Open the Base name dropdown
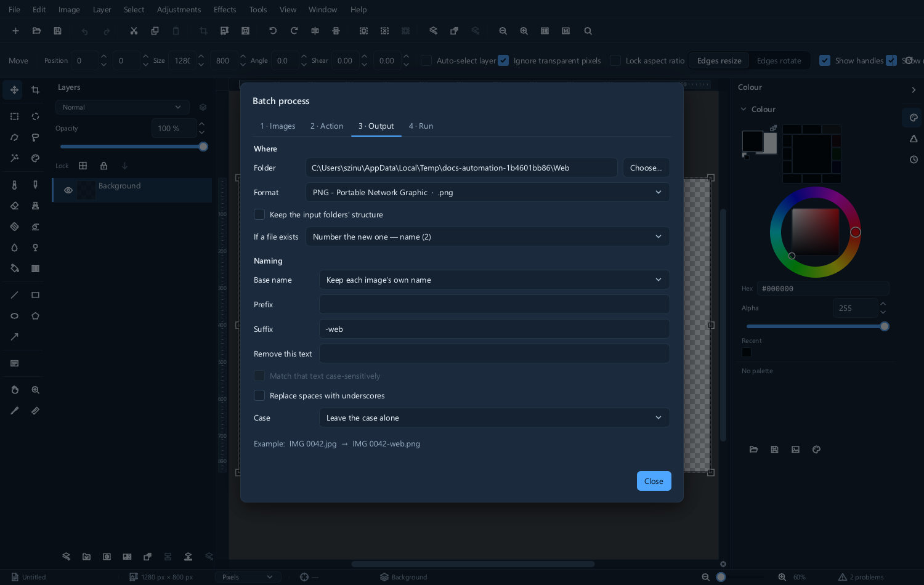 494,280
